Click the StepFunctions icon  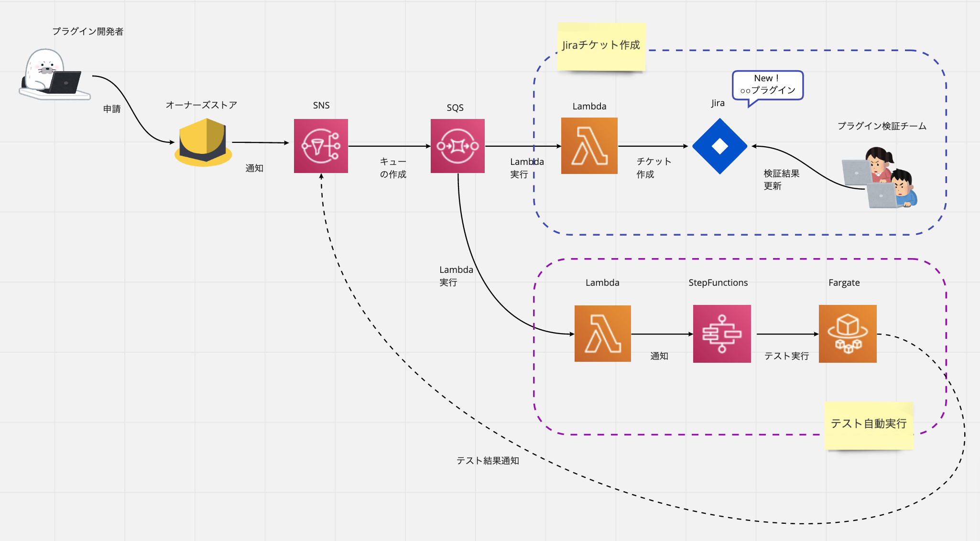pyautogui.click(x=722, y=334)
